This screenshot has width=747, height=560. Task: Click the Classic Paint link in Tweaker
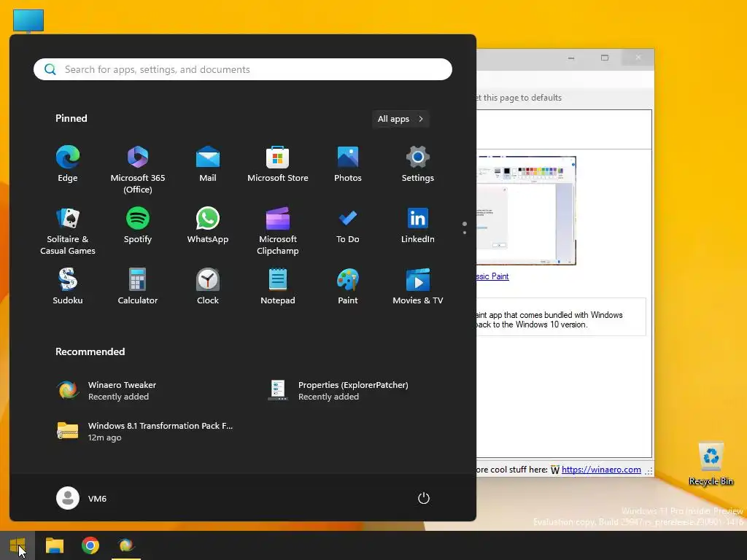(492, 276)
